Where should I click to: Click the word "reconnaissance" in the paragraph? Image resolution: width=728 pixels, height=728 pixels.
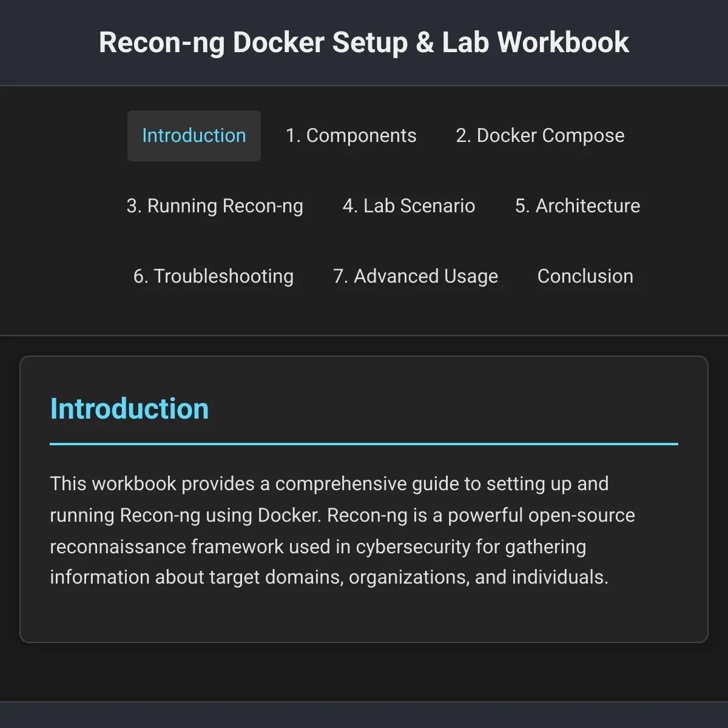[118, 547]
